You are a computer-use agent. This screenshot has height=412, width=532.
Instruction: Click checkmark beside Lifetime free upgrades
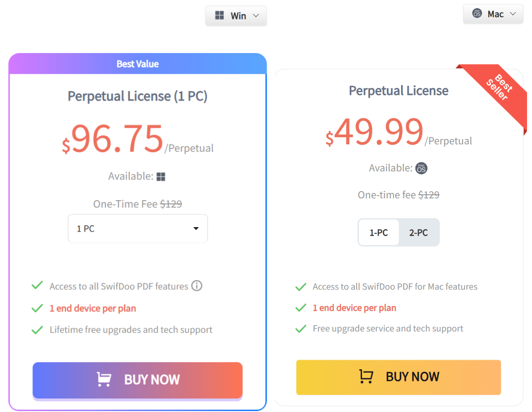tap(37, 330)
